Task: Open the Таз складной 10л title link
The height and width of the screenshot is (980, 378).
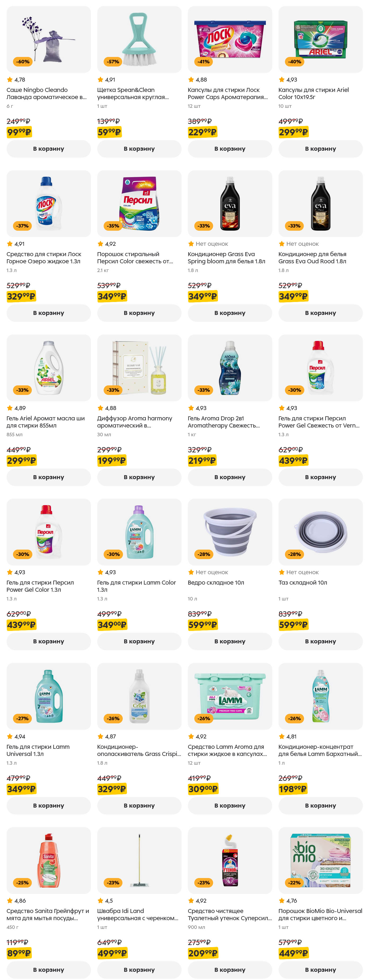Action: (303, 582)
